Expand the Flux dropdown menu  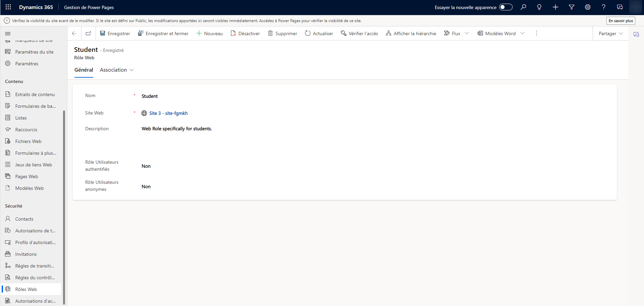click(467, 33)
